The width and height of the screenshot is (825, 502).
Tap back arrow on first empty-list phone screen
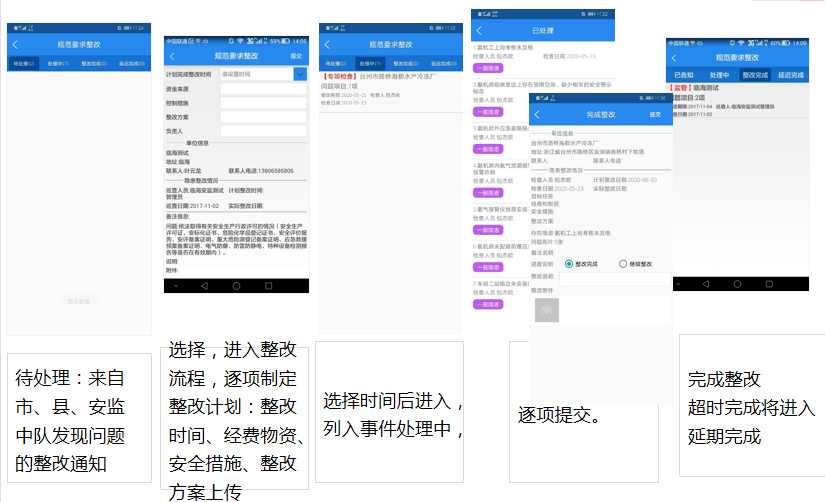tap(15, 45)
